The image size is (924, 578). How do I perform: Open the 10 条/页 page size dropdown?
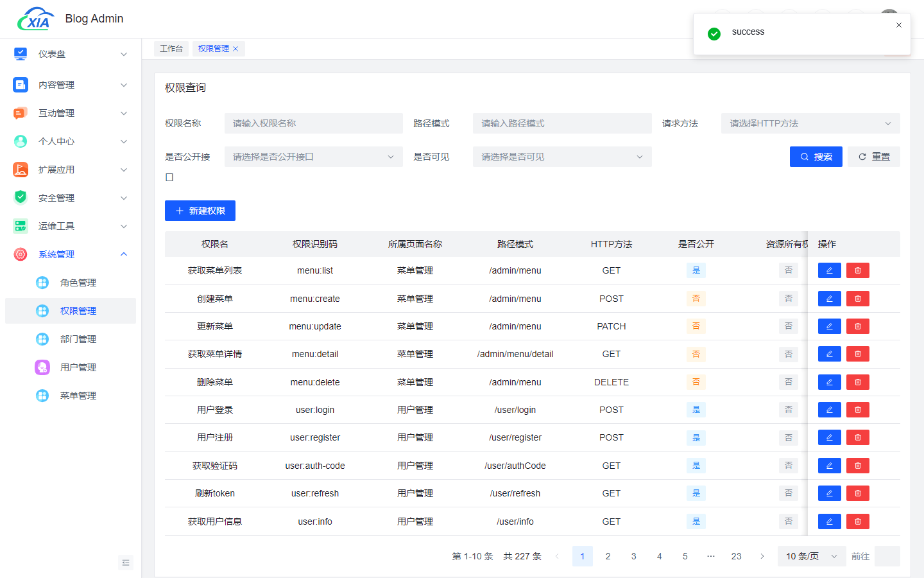tap(812, 556)
